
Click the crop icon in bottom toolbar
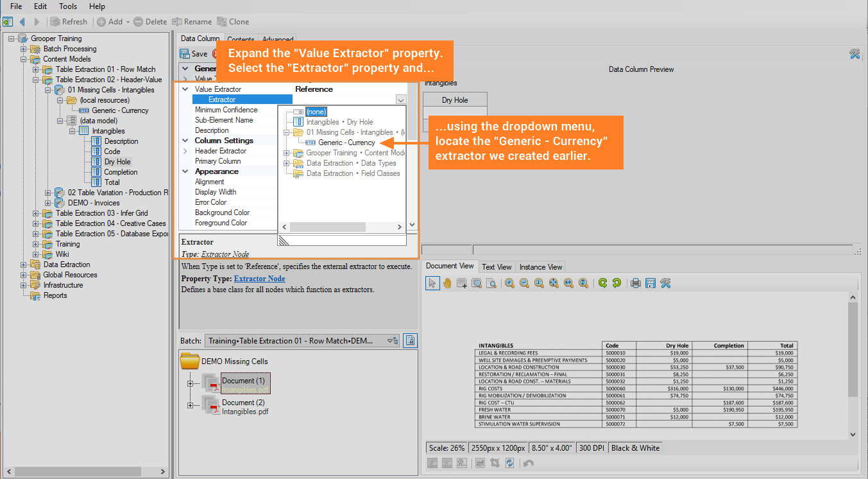tap(495, 462)
